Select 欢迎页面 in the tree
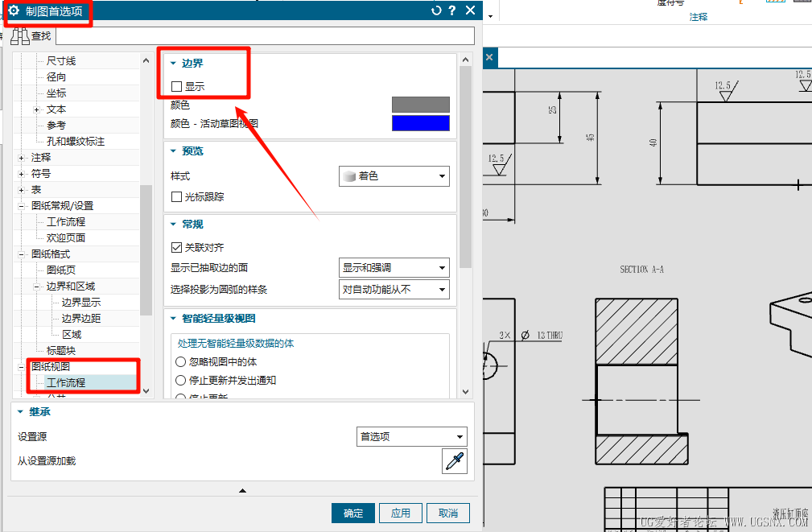812x532 pixels. tap(66, 237)
